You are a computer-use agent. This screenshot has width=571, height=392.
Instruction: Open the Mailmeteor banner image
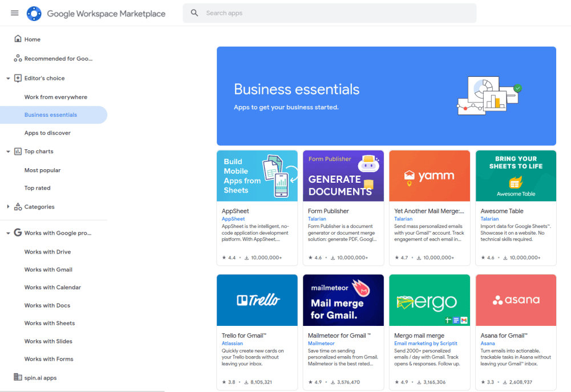pos(343,300)
